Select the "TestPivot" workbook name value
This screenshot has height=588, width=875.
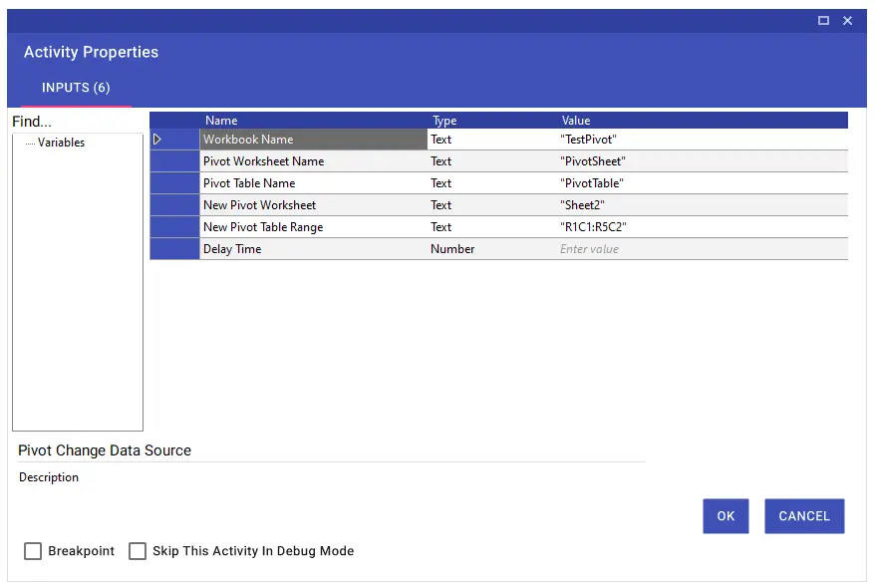click(x=702, y=140)
